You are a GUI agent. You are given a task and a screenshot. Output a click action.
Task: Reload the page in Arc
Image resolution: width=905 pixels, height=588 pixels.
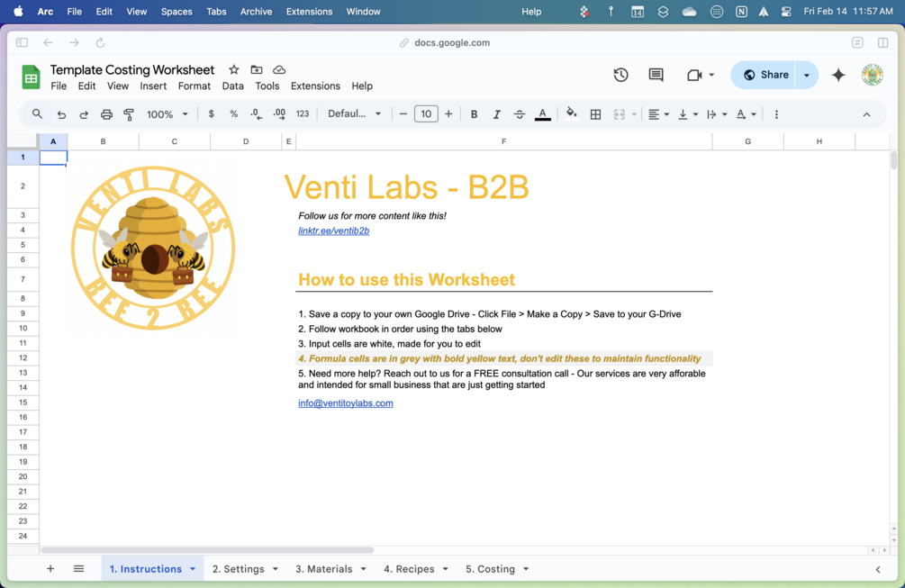click(101, 42)
